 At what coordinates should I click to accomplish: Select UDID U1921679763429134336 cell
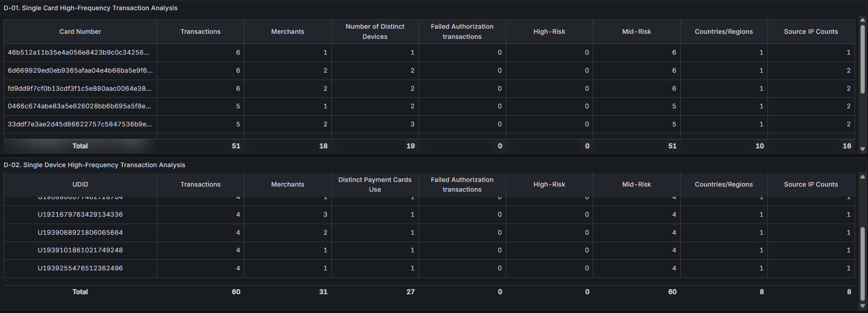[80, 214]
